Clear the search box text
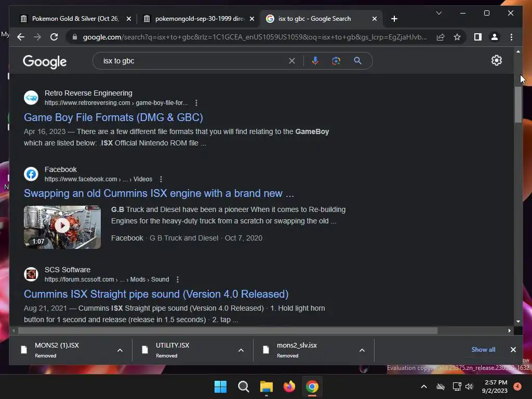 tap(292, 61)
